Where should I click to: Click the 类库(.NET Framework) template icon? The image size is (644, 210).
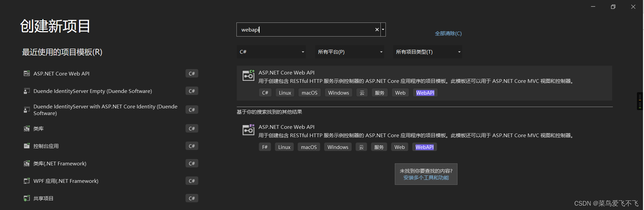27,163
